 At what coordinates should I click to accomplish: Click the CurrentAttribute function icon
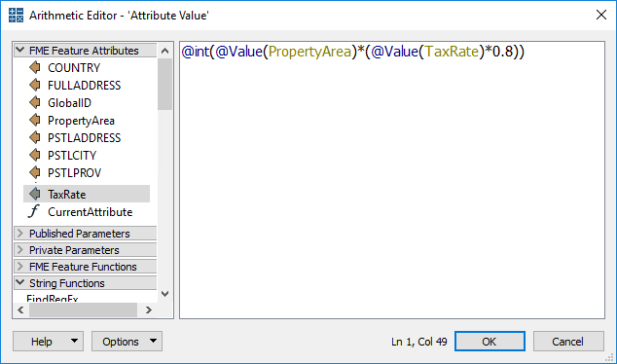(x=34, y=211)
